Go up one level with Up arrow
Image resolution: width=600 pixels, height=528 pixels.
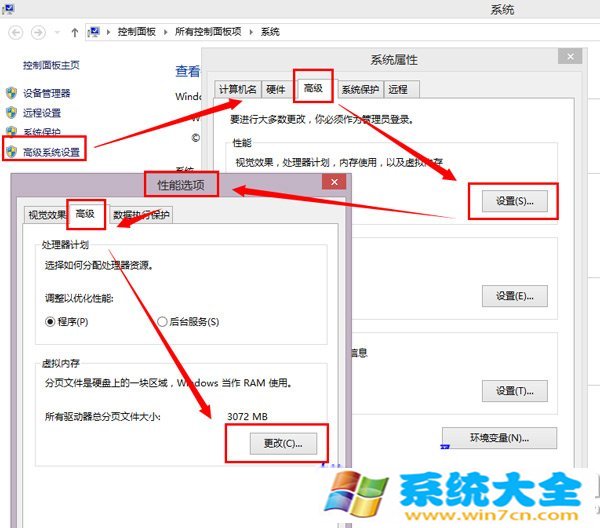[75, 33]
